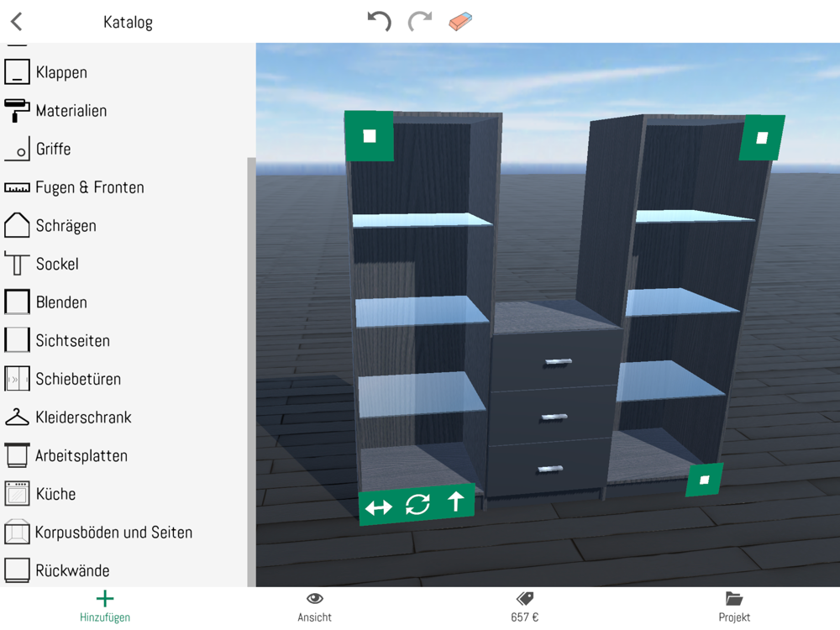Open the Sockel category
840x630 pixels.
pos(57,264)
